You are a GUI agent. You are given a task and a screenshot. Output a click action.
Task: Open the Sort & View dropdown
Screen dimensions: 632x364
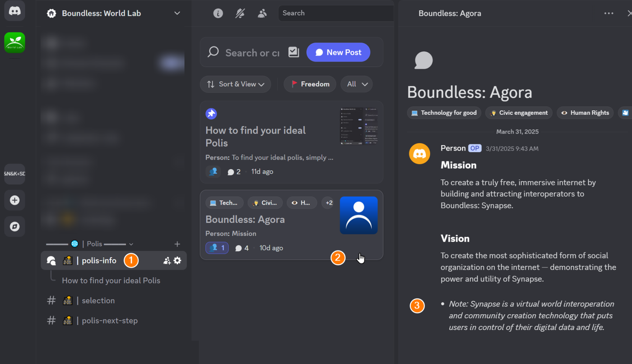pos(236,84)
